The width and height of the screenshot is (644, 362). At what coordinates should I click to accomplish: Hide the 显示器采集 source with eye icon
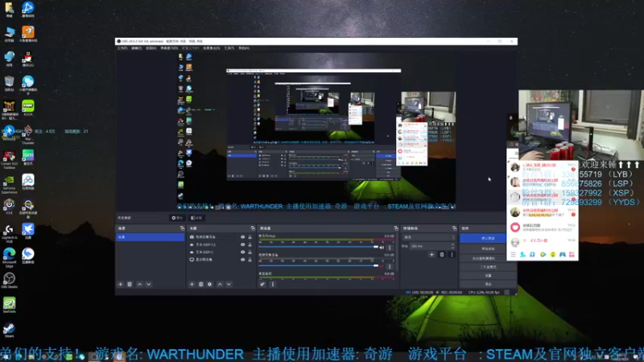[x=243, y=259]
